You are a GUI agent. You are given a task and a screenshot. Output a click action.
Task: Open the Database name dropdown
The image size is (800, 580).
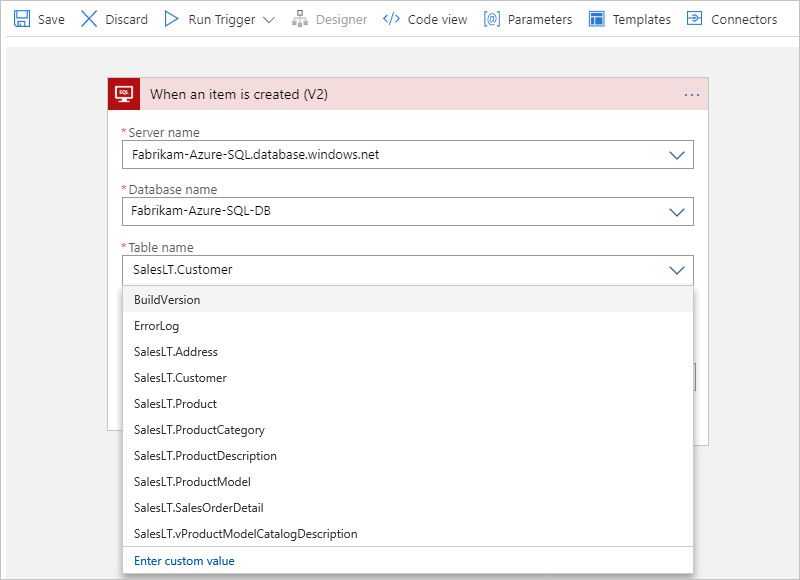point(677,211)
